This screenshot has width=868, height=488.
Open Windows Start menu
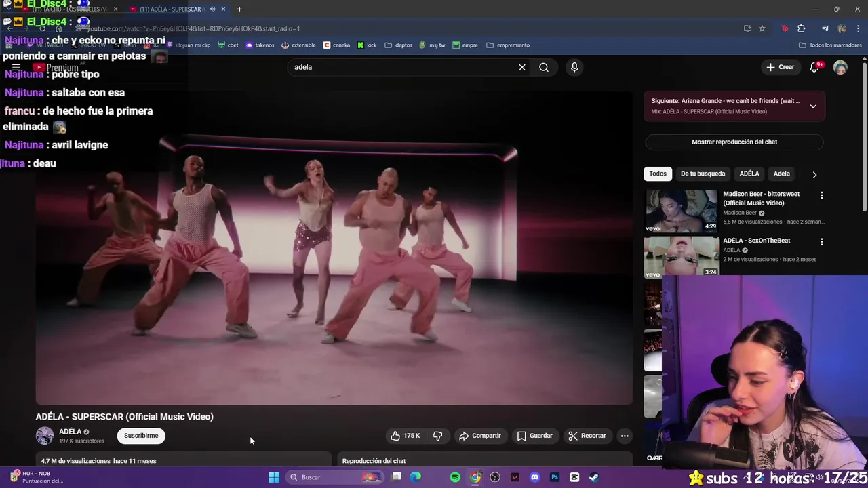pos(274,477)
